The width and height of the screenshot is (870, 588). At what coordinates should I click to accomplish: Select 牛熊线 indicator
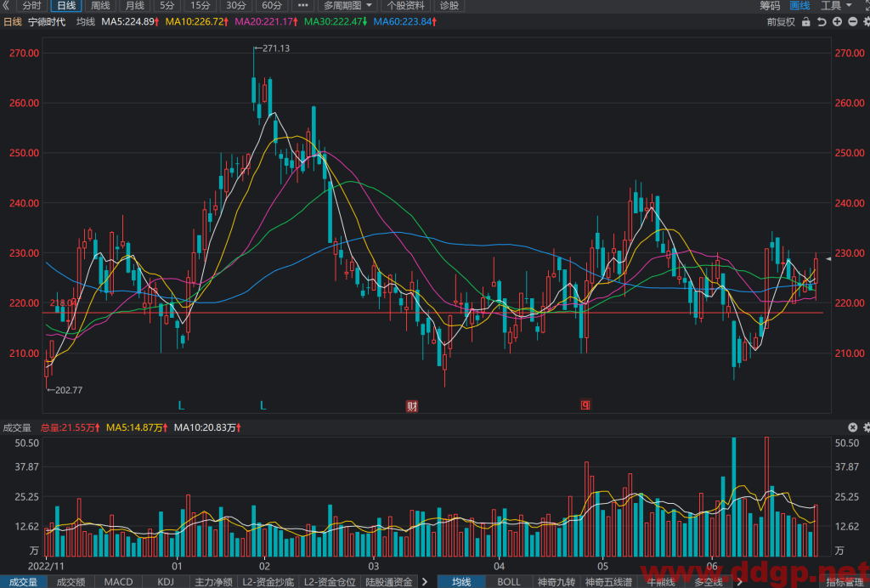pyautogui.click(x=660, y=582)
